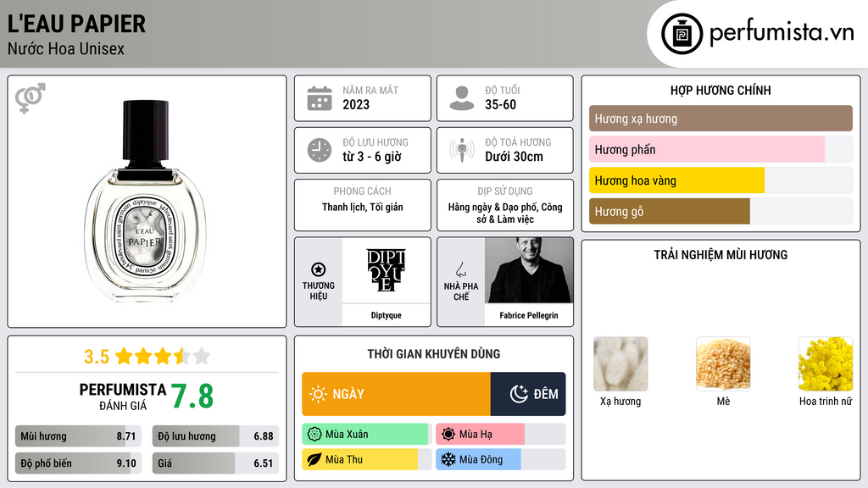Click the Mè sesame ingredient image
Viewport: 868px width, 488px height.
pos(723,364)
